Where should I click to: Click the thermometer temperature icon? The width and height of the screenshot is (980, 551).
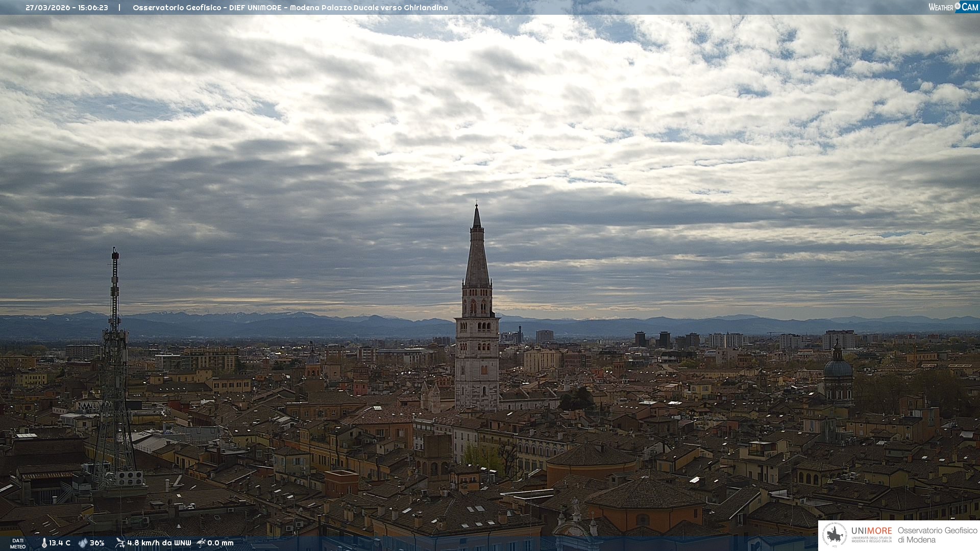tap(44, 543)
